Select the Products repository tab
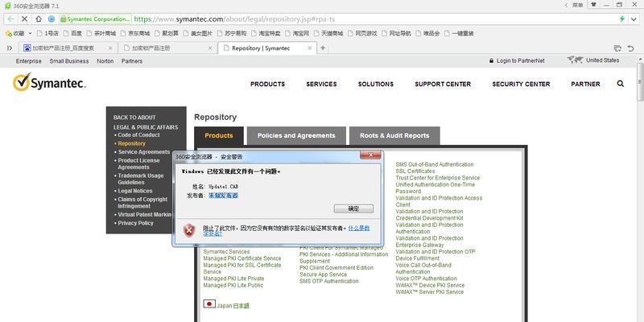This screenshot has height=322, width=644. click(219, 135)
